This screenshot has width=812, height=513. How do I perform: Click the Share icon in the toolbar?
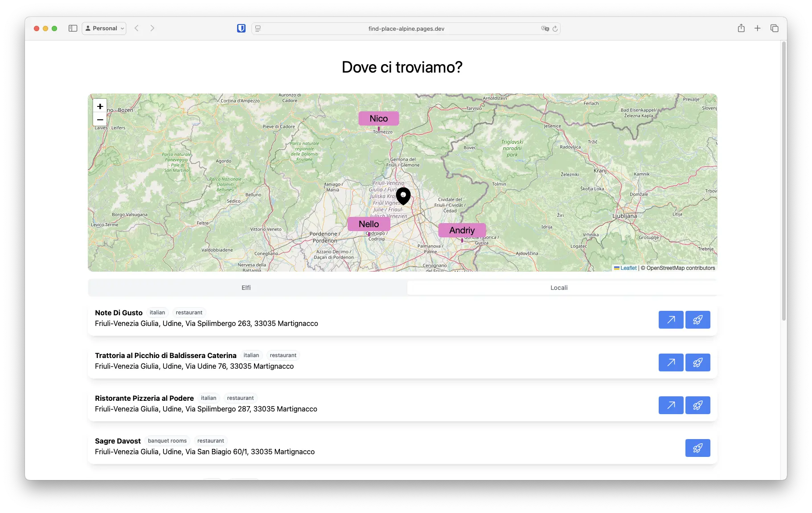tap(741, 28)
